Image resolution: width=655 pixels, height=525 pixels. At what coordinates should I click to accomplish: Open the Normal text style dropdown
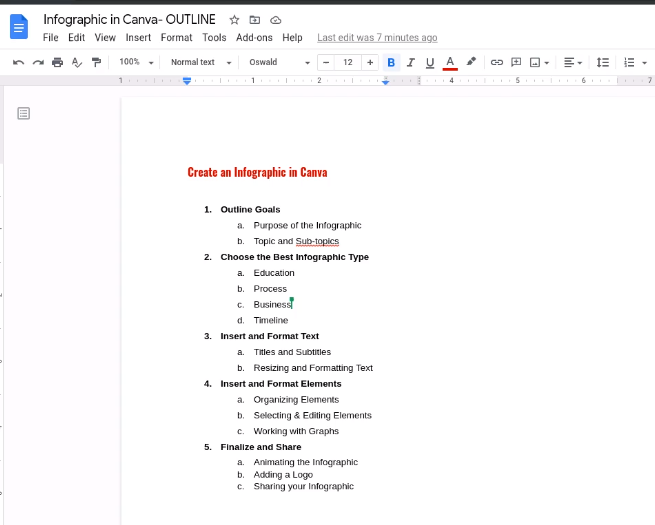[201, 62]
